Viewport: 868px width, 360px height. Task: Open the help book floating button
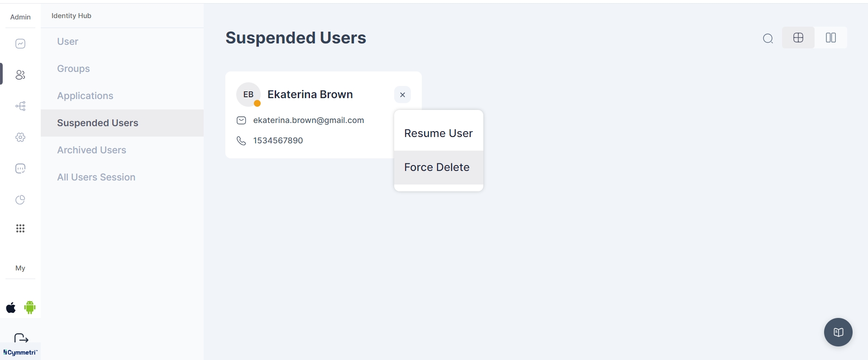click(838, 332)
